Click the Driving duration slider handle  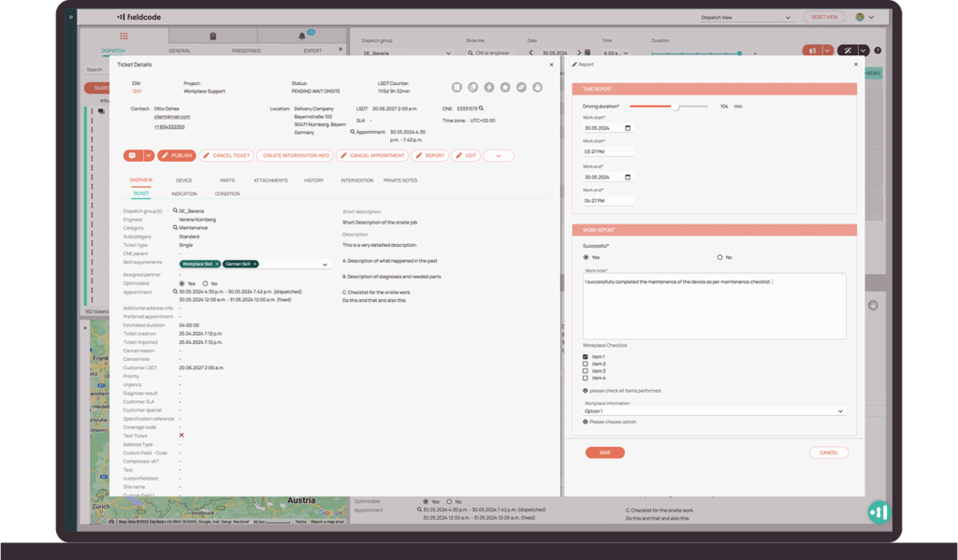click(676, 107)
